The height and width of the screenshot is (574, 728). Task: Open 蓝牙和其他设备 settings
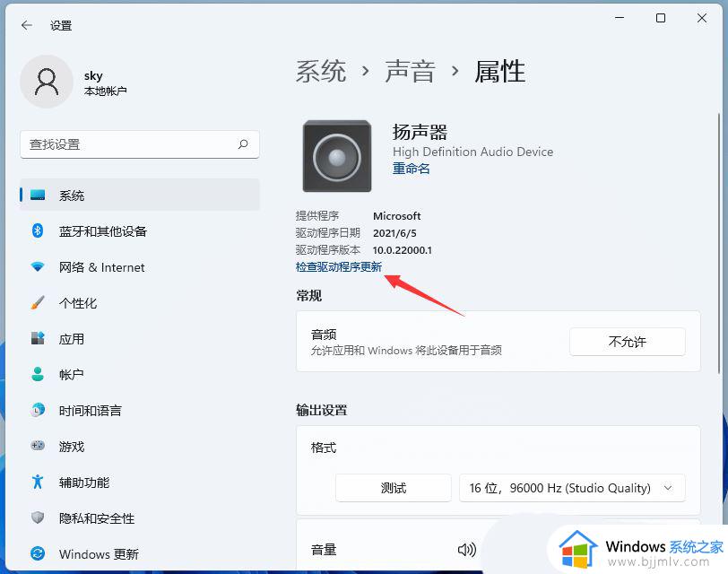[140, 230]
